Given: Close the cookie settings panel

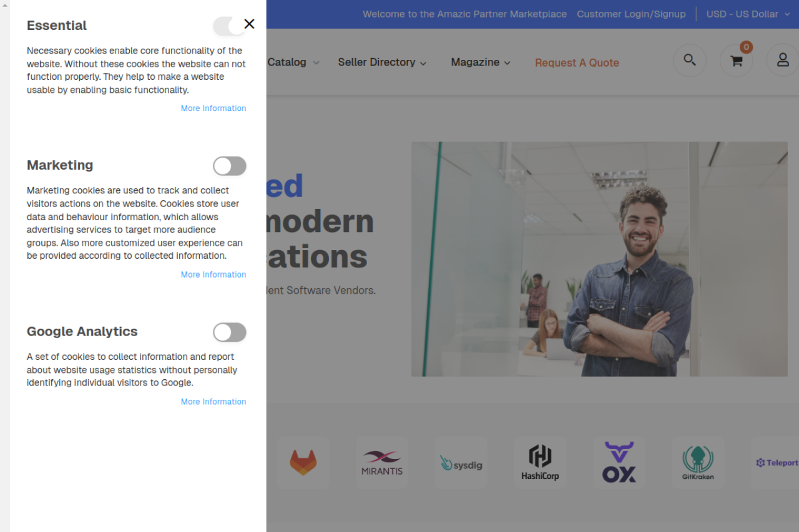Looking at the screenshot, I should (x=249, y=24).
